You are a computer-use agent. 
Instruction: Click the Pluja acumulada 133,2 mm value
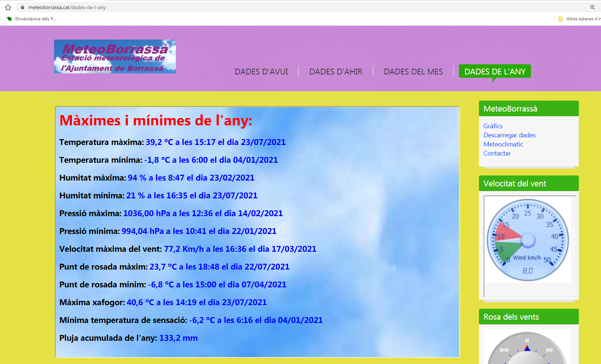(178, 338)
